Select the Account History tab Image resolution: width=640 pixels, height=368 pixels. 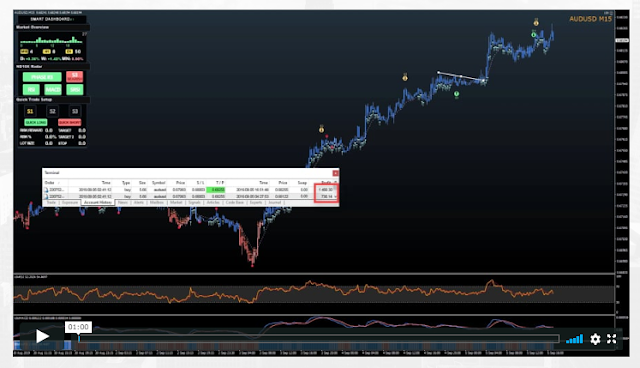click(98, 202)
